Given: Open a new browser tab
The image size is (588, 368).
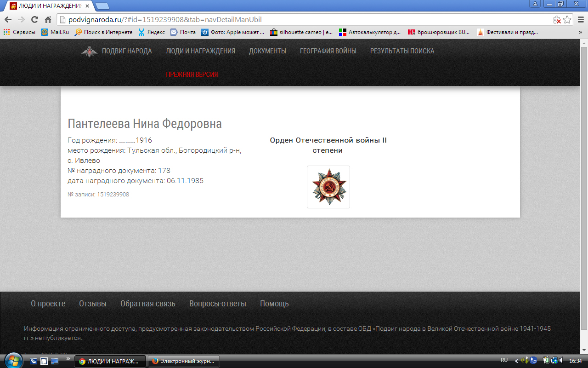Looking at the screenshot, I should (102, 6).
